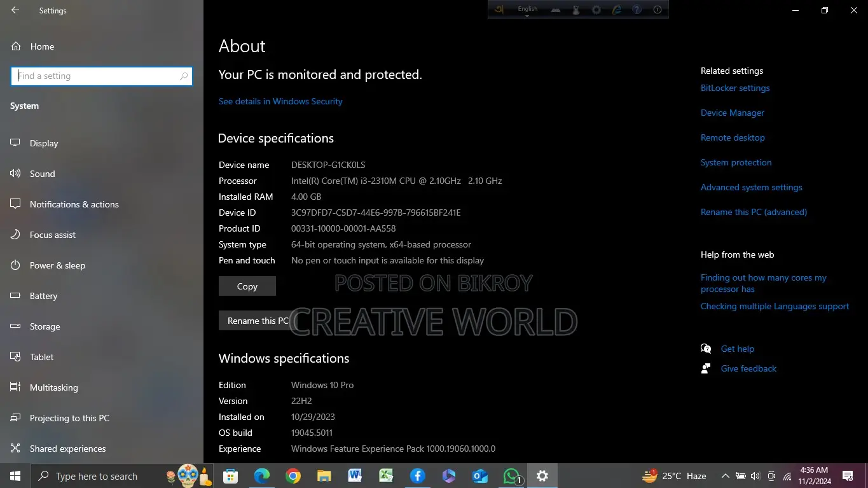Open Device Manager link
868x488 pixels.
[x=733, y=113]
